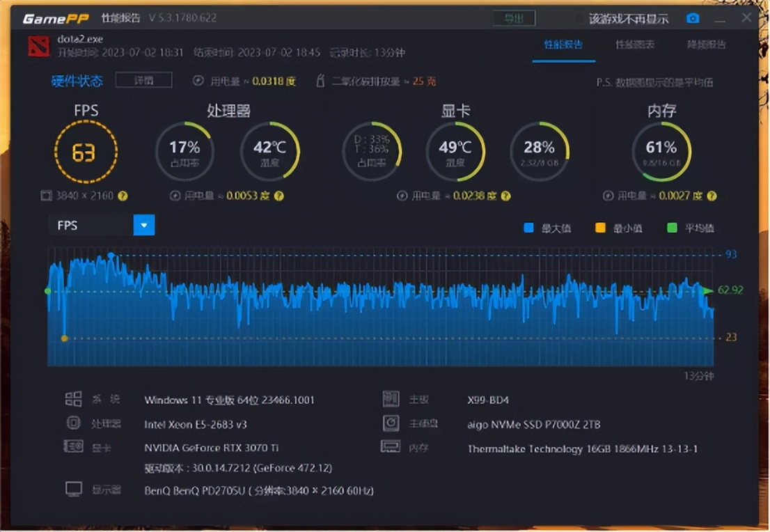Click the 系统 system info icon

coord(74,398)
